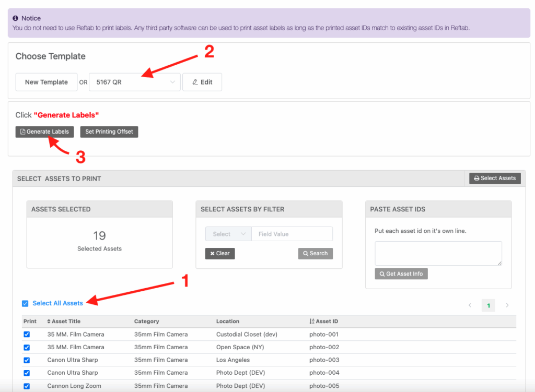
Task: Open the Set Printing Offset dialog
Action: (x=109, y=132)
